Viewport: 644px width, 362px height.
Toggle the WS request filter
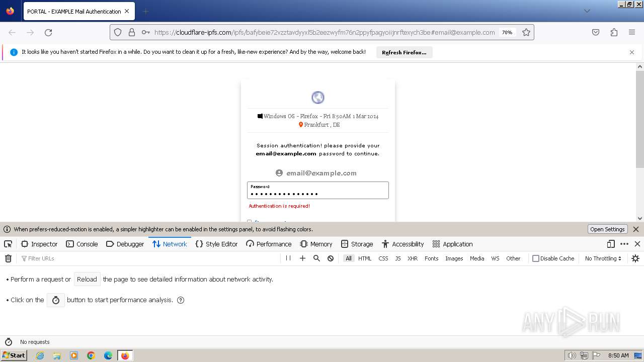pyautogui.click(x=496, y=258)
